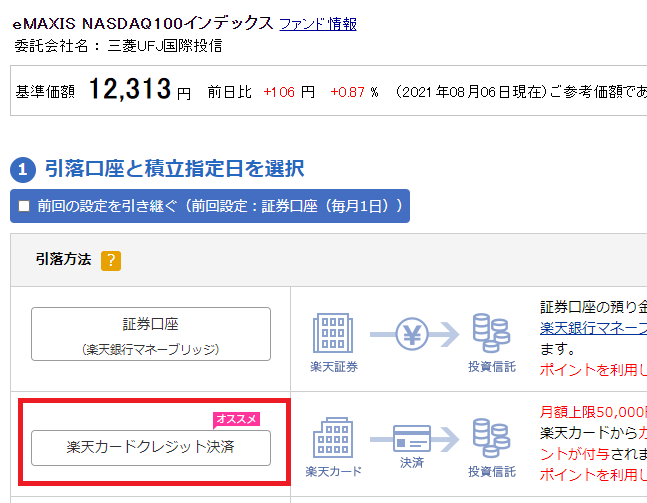Click the 楽天カード building icon
Image resolution: width=647 pixels, height=503 pixels.
click(x=333, y=437)
